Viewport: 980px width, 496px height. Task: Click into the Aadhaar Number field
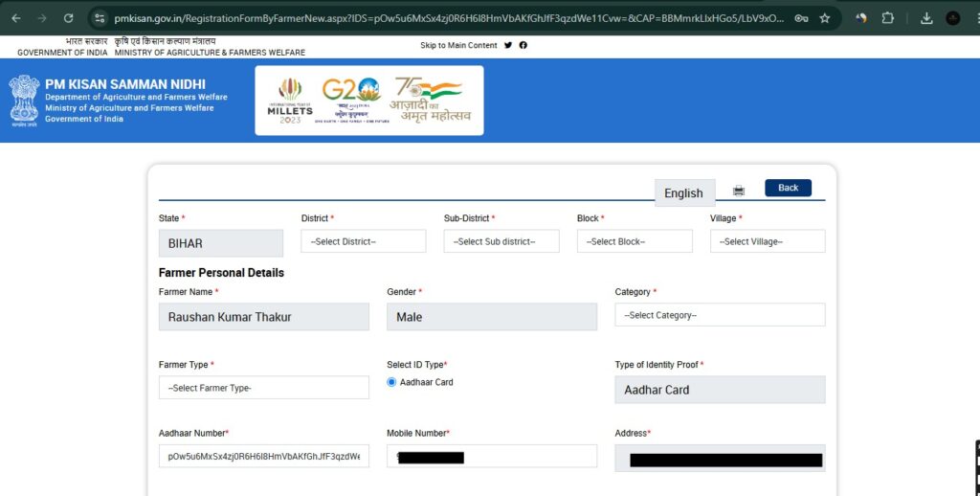coord(263,457)
